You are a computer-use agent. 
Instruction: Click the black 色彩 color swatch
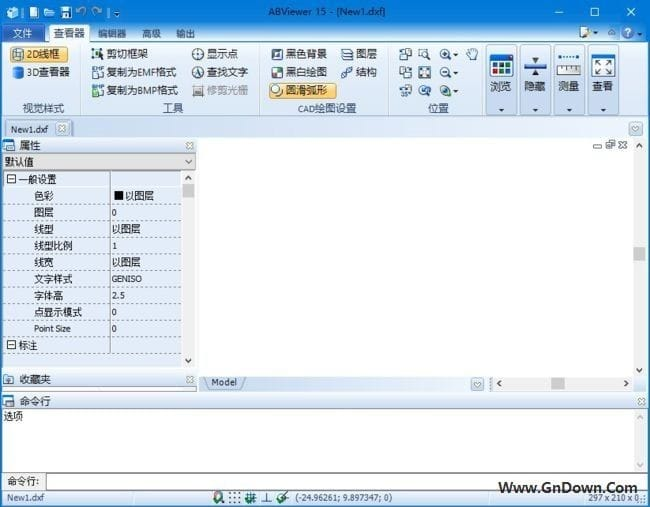[x=119, y=196]
